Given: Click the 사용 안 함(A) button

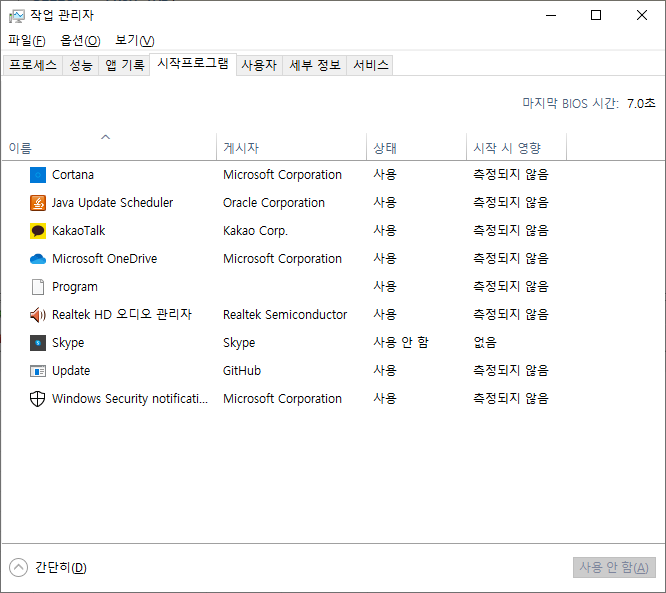Looking at the screenshot, I should (x=614, y=568).
